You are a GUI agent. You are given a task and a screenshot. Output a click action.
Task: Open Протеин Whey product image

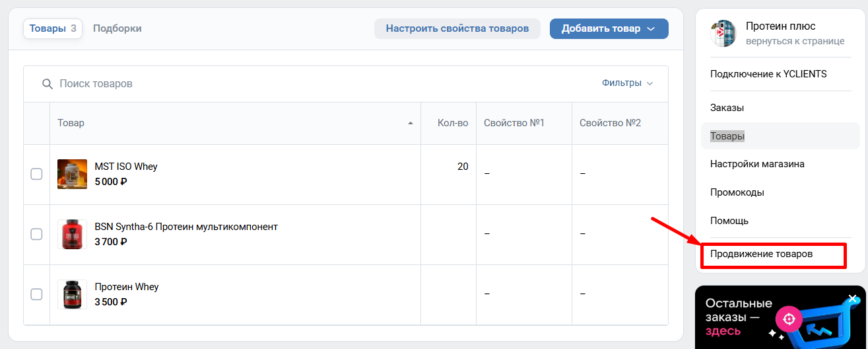click(x=72, y=294)
